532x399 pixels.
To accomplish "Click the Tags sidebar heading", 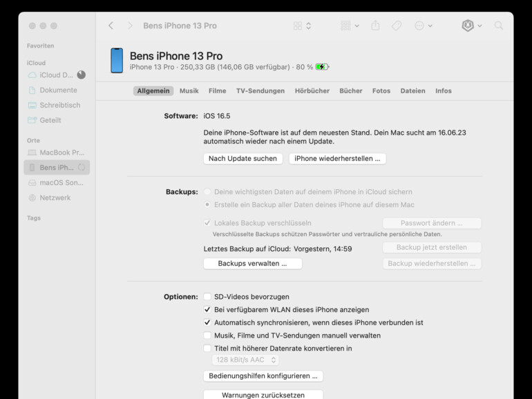I will click(x=34, y=218).
